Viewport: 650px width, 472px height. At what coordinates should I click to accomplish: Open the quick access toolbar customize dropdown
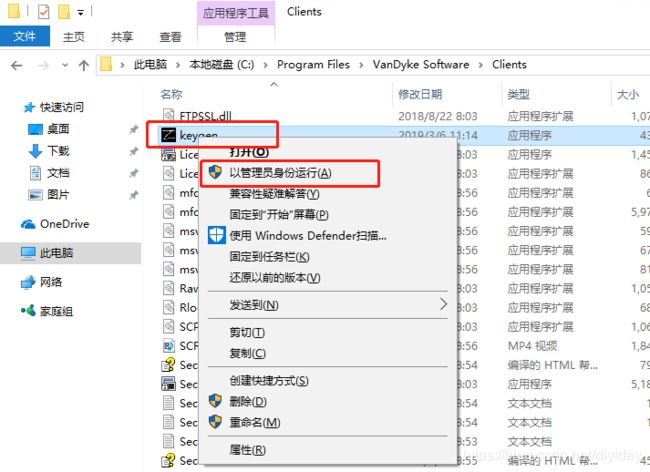81,13
